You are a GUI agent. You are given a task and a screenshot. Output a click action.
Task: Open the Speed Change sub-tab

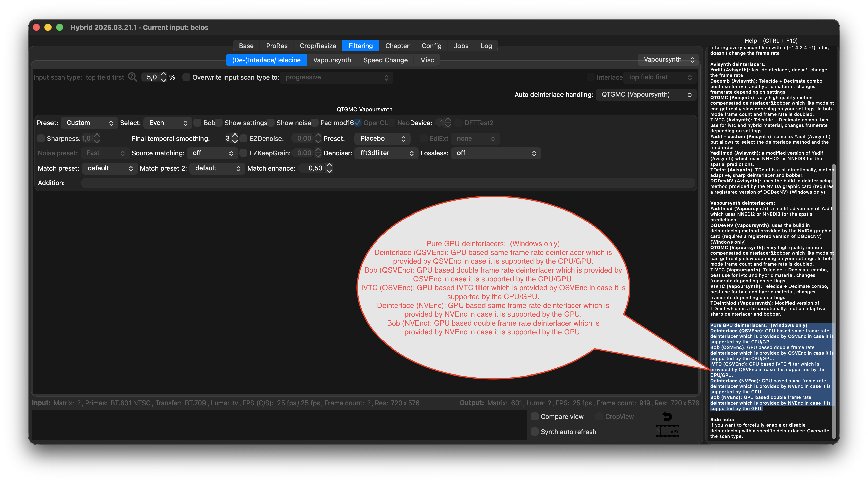pos(386,60)
